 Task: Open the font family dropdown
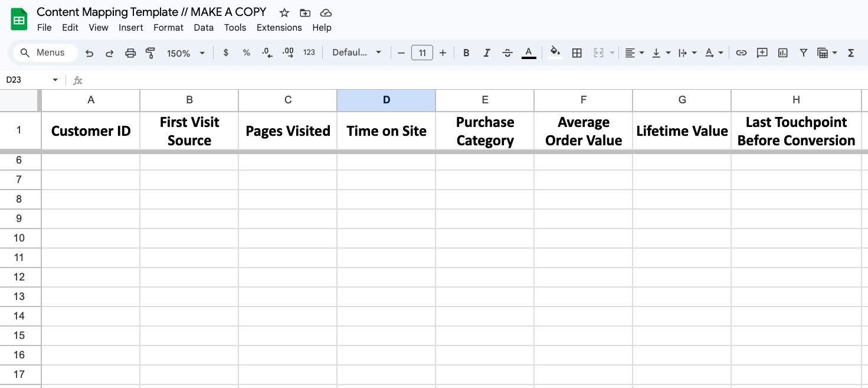click(356, 53)
